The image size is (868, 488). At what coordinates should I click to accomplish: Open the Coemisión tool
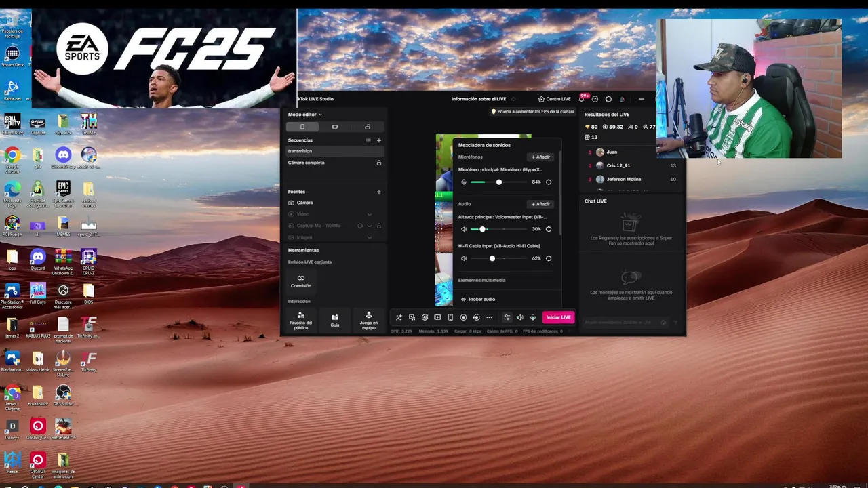(301, 281)
